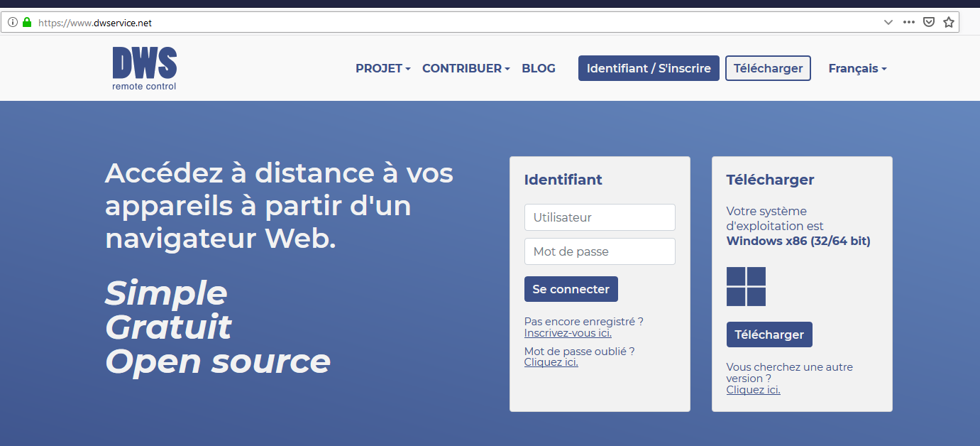
Task: Save page with the Pocket icon
Action: coord(928,23)
